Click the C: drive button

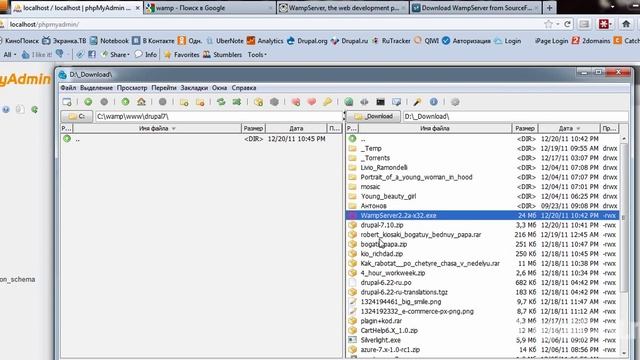click(x=77, y=116)
